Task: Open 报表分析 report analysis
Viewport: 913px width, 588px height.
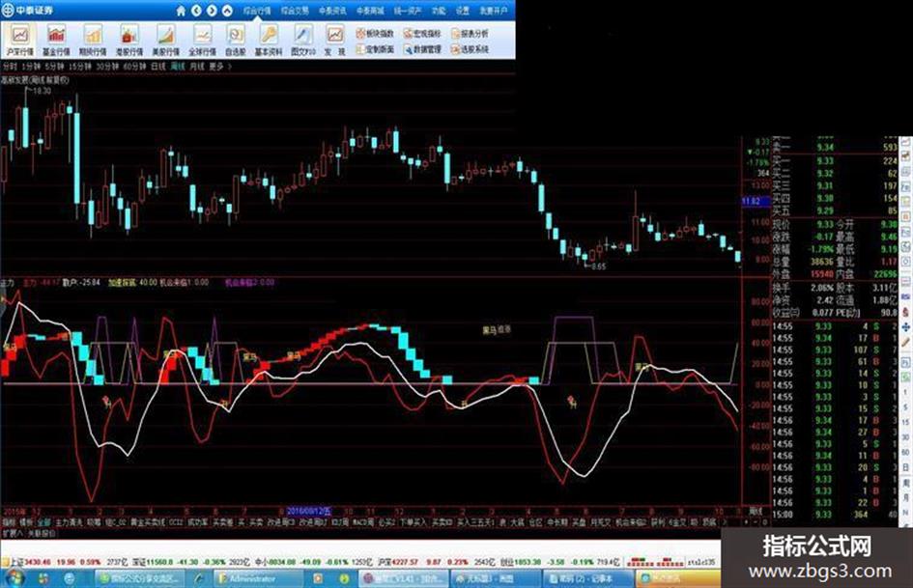Action: [470, 34]
